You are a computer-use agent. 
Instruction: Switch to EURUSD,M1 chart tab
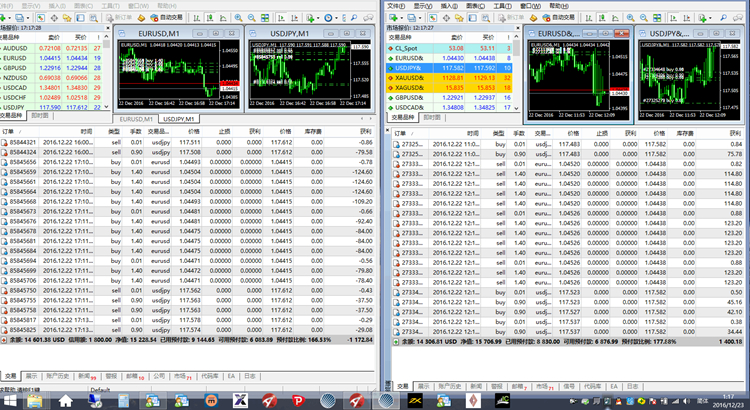pos(136,119)
